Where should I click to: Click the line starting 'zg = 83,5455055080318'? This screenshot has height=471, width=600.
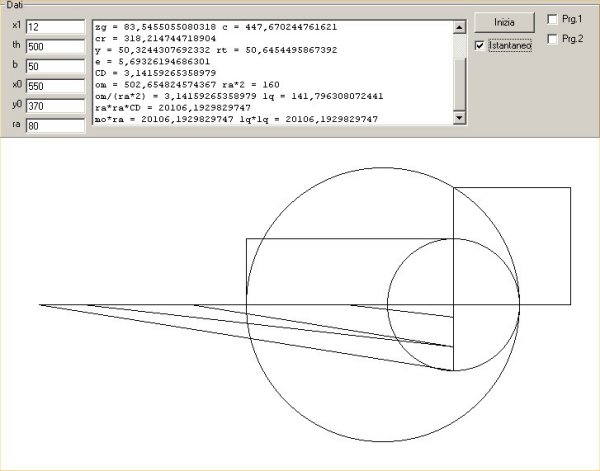tap(216, 27)
